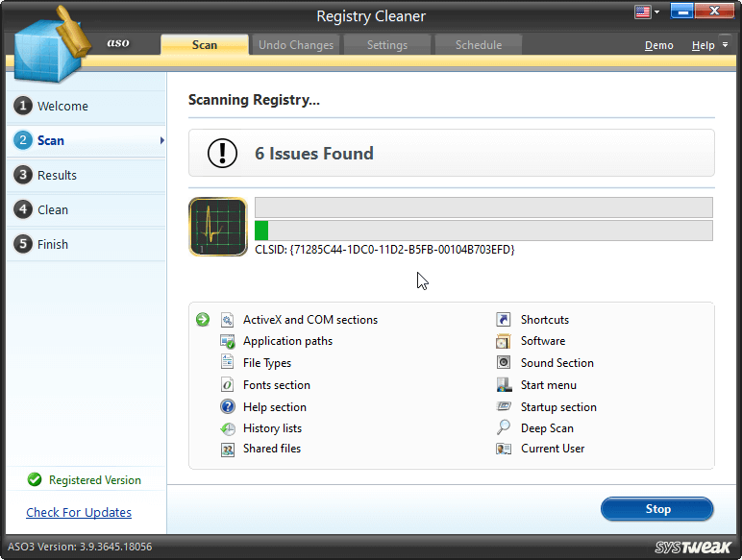Image resolution: width=742 pixels, height=560 pixels.
Task: Open the Undo Changes tab
Action: point(296,45)
